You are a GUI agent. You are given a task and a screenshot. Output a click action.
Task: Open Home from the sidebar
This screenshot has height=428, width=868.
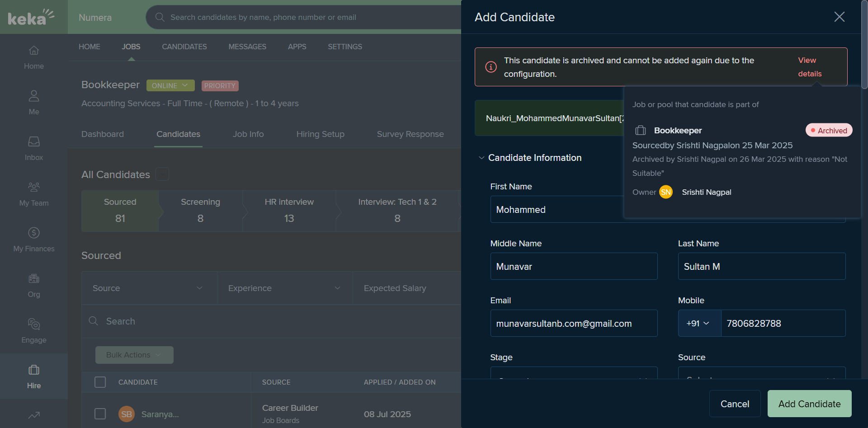coord(34,57)
